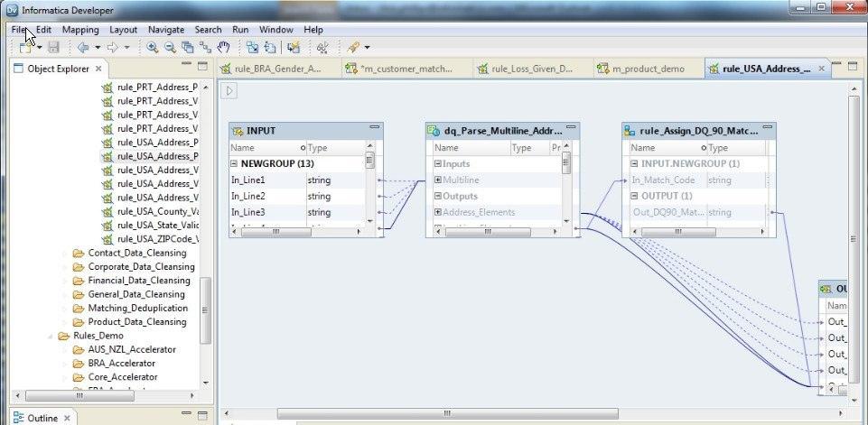The width and height of the screenshot is (868, 425).
Task: Expand the Multiline input port
Action: tap(438, 180)
